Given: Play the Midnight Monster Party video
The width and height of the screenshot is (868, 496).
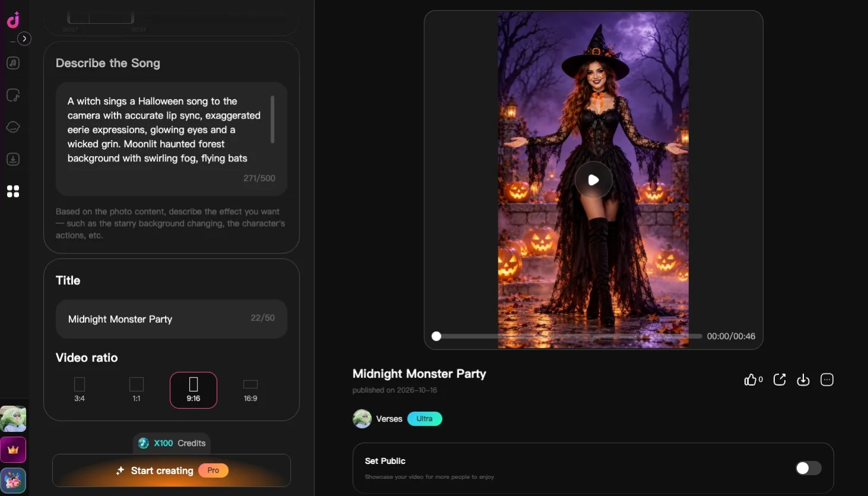Looking at the screenshot, I should coord(593,180).
